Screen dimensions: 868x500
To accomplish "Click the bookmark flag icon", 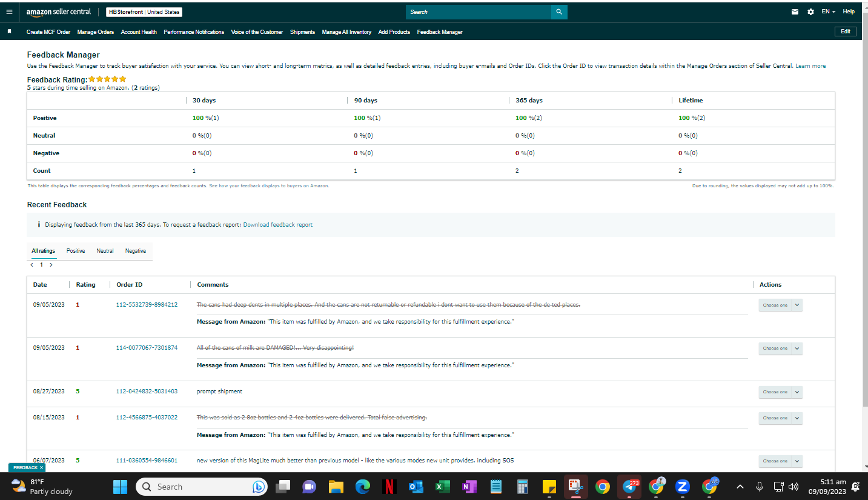I will (10, 32).
